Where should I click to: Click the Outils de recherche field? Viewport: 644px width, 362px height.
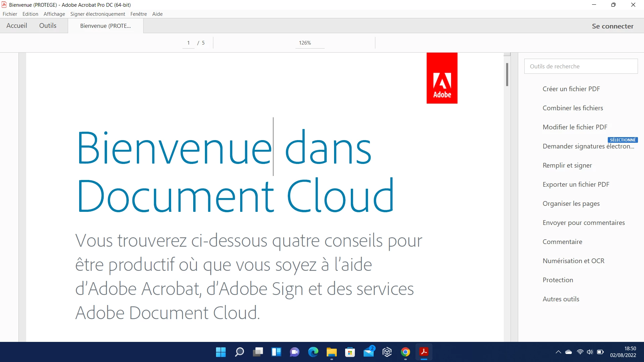pyautogui.click(x=581, y=66)
